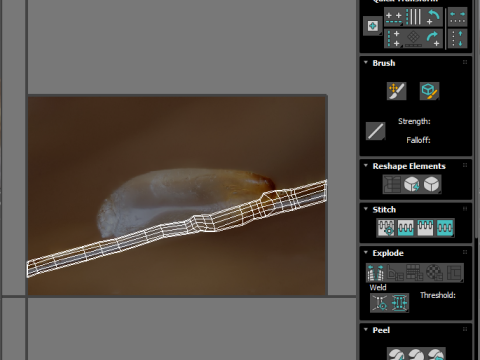Click the Weld label
Image resolution: width=480 pixels, height=360 pixels.
point(378,287)
